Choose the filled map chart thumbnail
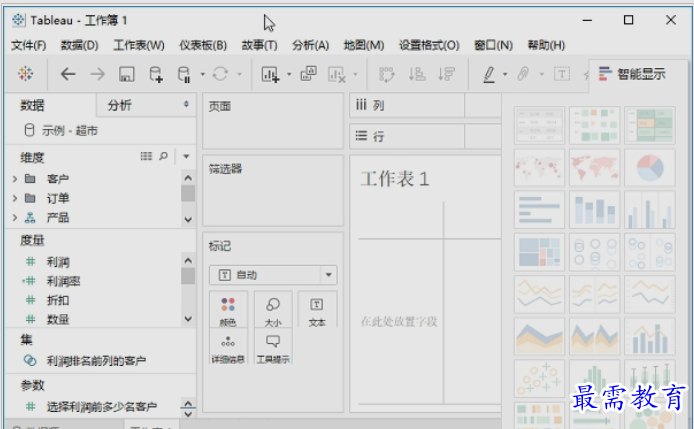694x429 pixels. tap(594, 167)
